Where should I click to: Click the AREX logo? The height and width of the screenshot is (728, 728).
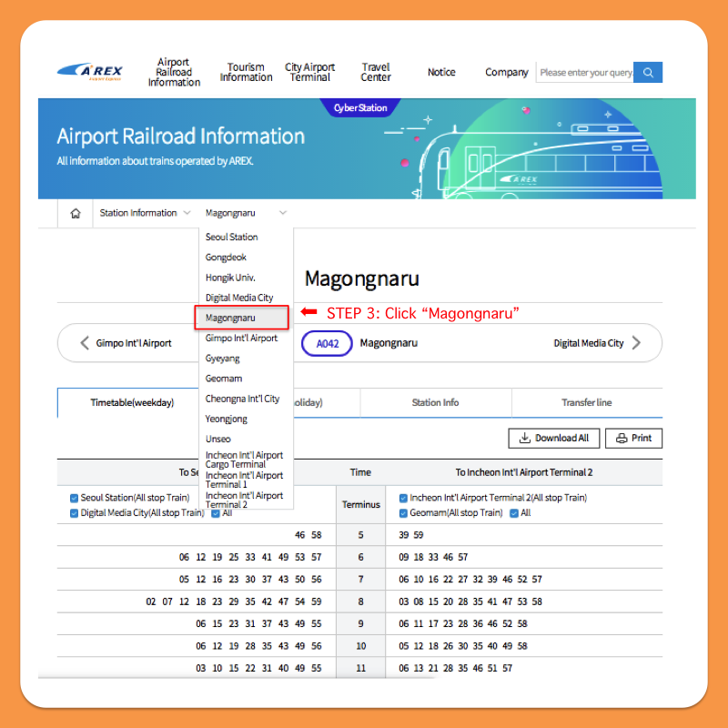pos(88,70)
